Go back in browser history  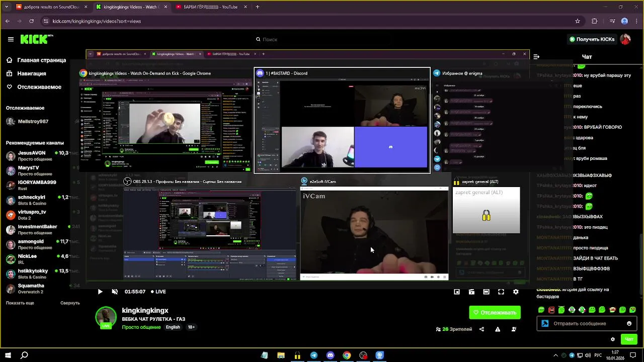tap(8, 21)
